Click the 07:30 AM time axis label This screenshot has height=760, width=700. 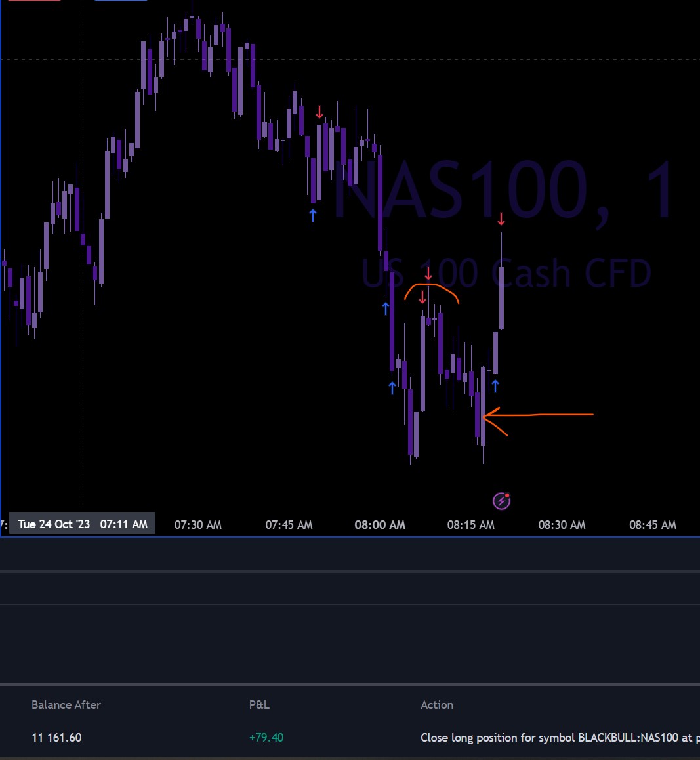(197, 525)
